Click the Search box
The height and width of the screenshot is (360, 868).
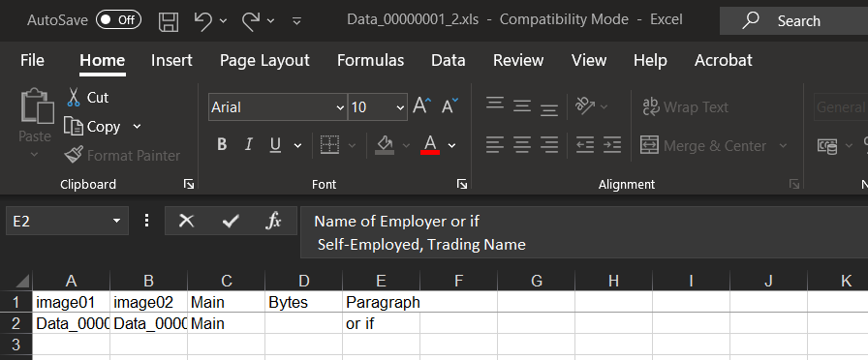pos(793,21)
